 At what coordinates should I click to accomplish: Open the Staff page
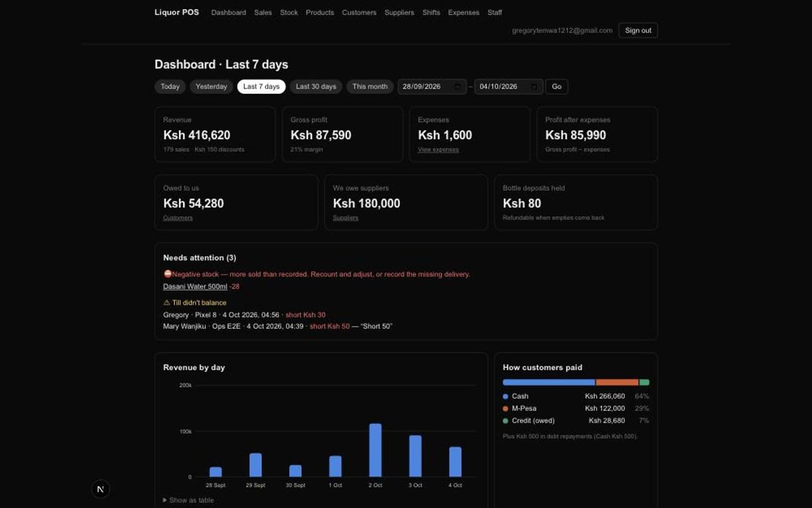click(x=495, y=12)
